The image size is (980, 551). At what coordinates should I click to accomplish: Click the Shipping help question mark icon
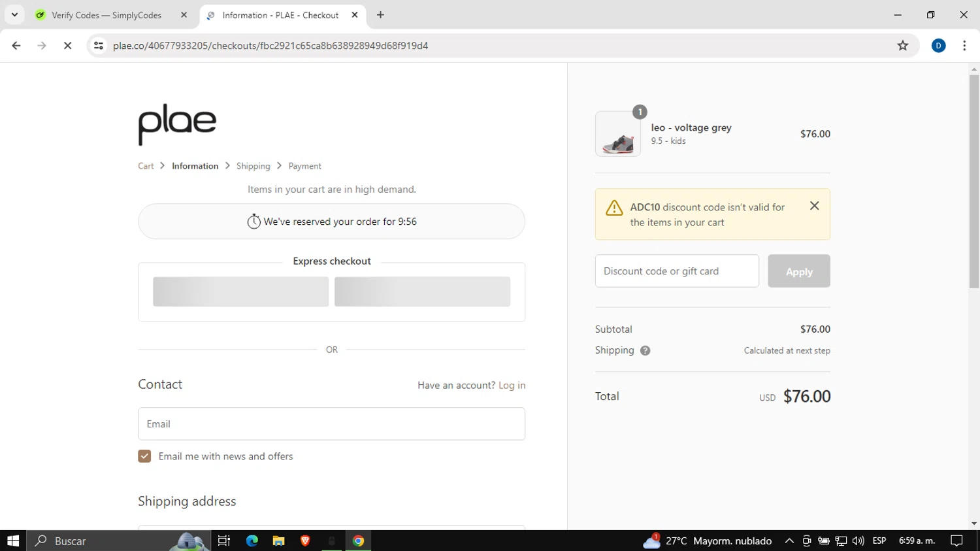[x=645, y=350]
